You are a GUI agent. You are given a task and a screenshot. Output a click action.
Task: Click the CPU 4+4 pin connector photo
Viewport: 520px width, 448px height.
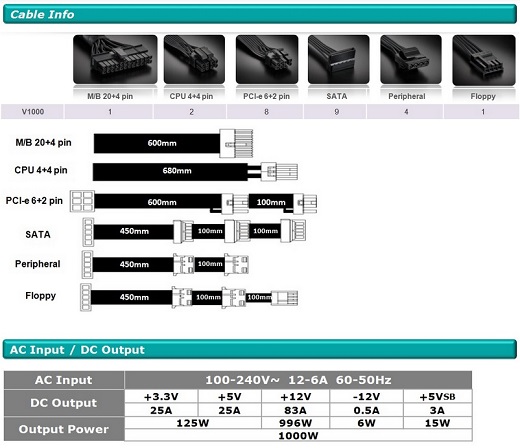(194, 59)
